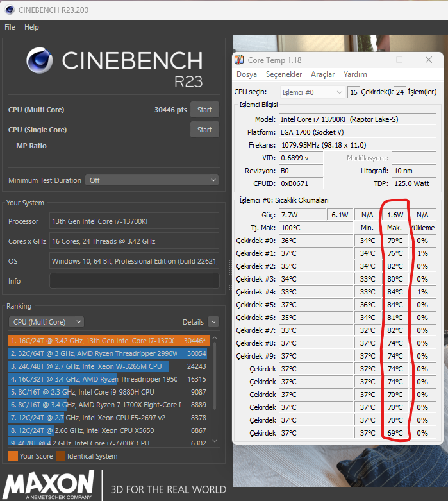
Task: Select the Ryzen Threadripper 1950 ranking row
Action: click(x=109, y=379)
